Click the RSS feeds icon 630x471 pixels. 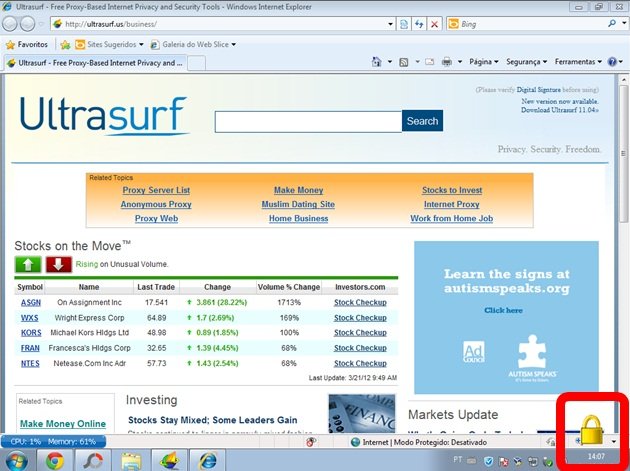404,62
